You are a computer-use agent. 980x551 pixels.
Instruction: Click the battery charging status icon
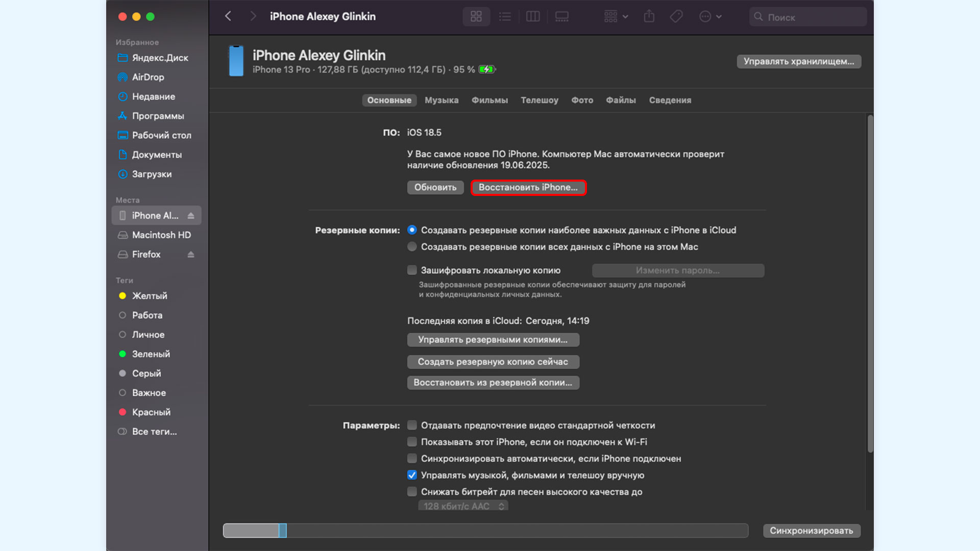click(487, 69)
